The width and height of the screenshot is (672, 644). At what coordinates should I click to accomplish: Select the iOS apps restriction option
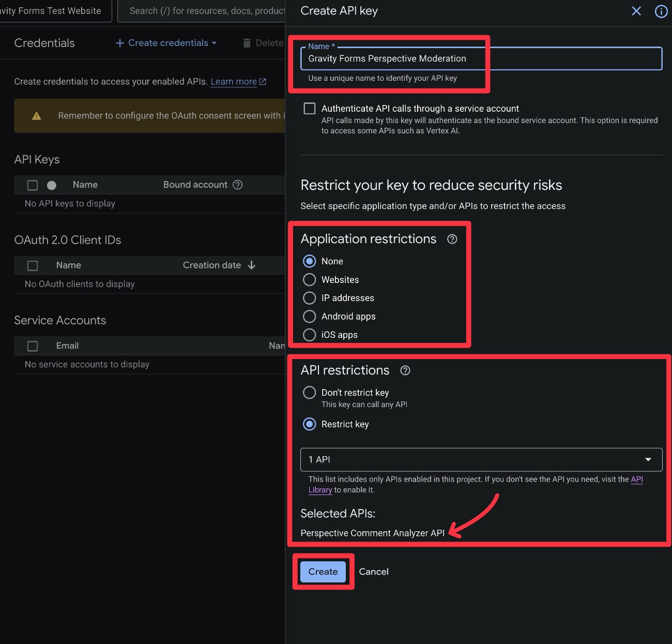point(309,335)
